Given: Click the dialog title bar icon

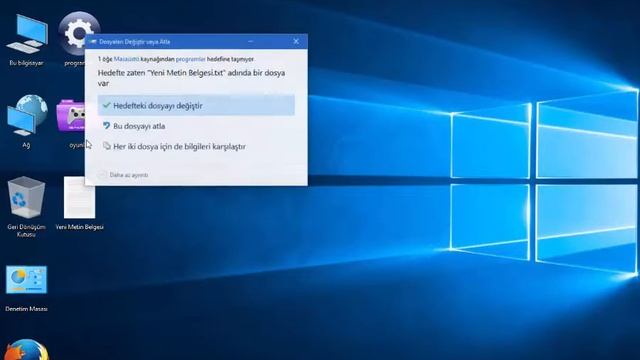Looking at the screenshot, I should 93,42.
